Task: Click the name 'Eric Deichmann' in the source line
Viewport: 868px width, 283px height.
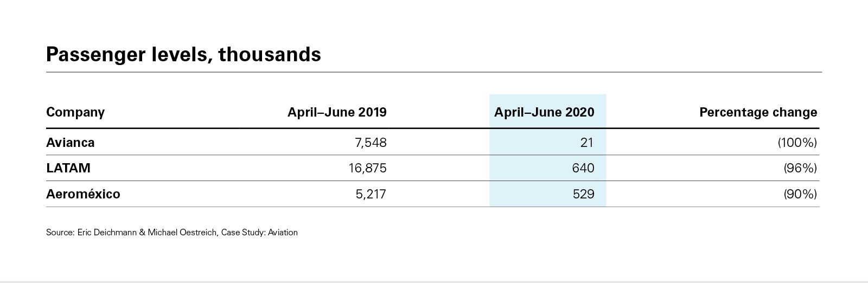Action: 107,233
